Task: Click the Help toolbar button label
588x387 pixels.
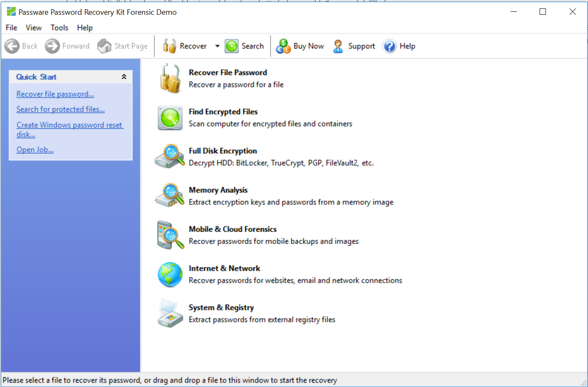Action: pos(407,46)
